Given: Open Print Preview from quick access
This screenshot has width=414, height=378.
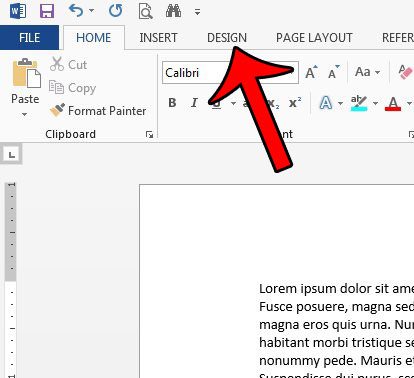Looking at the screenshot, I should (145, 11).
